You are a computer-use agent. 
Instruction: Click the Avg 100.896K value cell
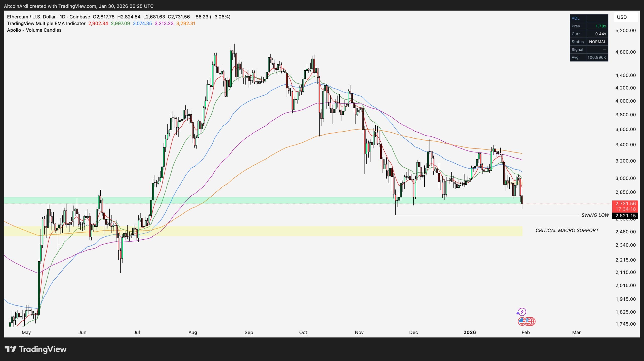pos(596,58)
